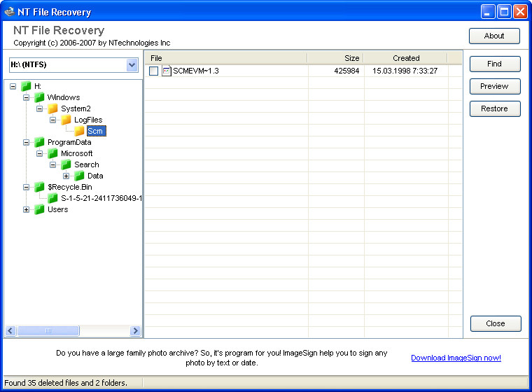Collapse the System2 tree node
Viewport: 532px width, 392px height.
coord(39,108)
